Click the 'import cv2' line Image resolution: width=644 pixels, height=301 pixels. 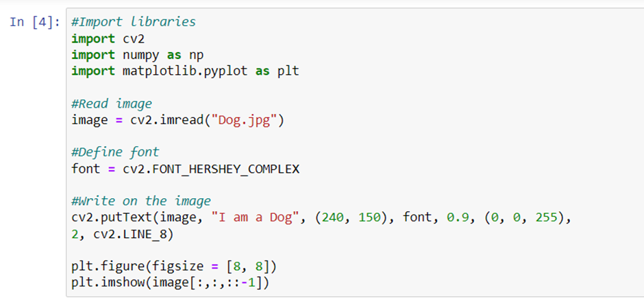click(x=108, y=38)
